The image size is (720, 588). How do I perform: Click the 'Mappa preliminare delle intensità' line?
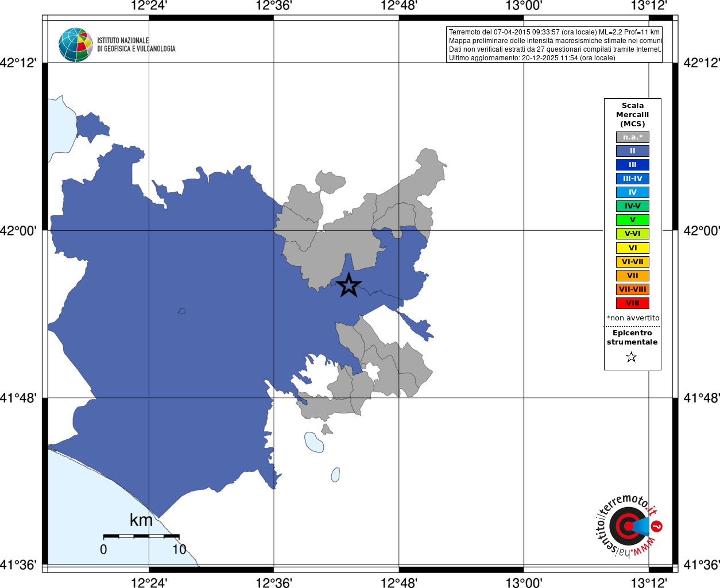pos(555,41)
